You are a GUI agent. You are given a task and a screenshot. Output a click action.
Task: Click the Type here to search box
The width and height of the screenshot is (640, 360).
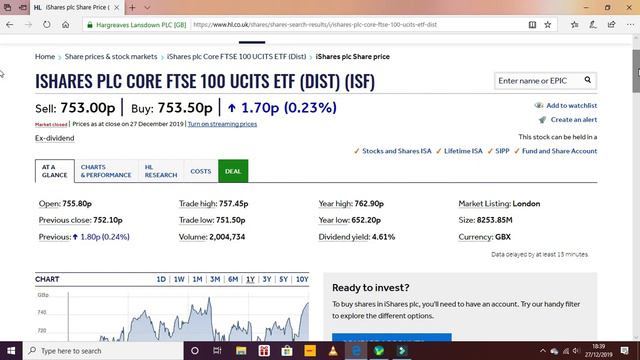pos(103,351)
